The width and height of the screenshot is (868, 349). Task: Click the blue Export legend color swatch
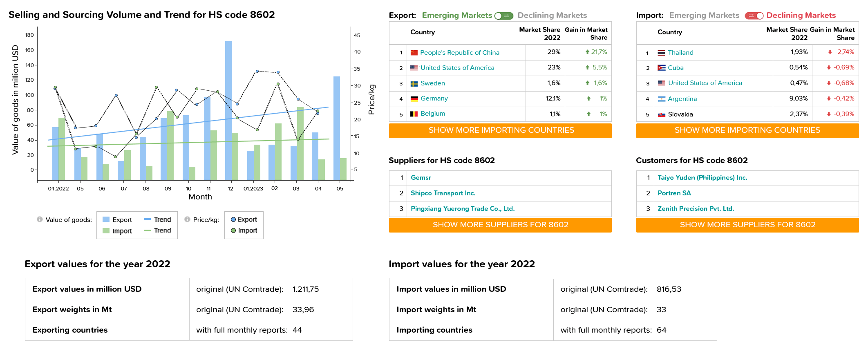click(x=106, y=219)
